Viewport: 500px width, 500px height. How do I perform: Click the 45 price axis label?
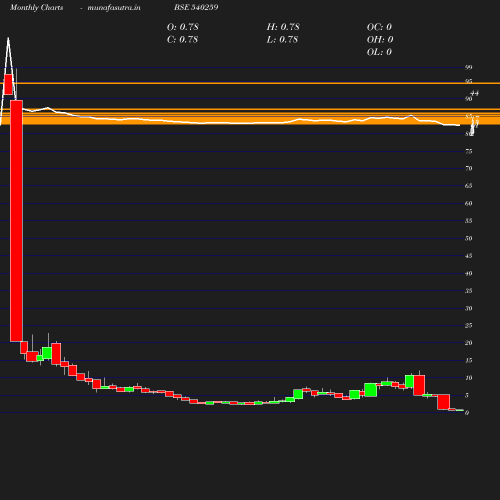tap(469, 256)
